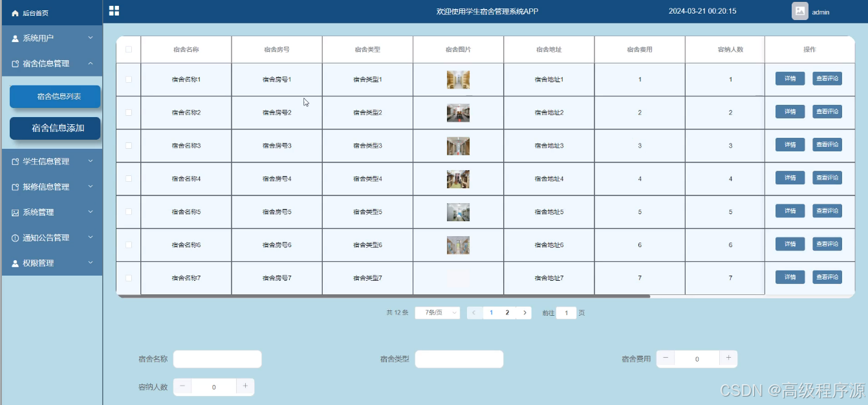Expand the 系统用户 sidebar menu
This screenshot has height=405, width=868.
(52, 38)
